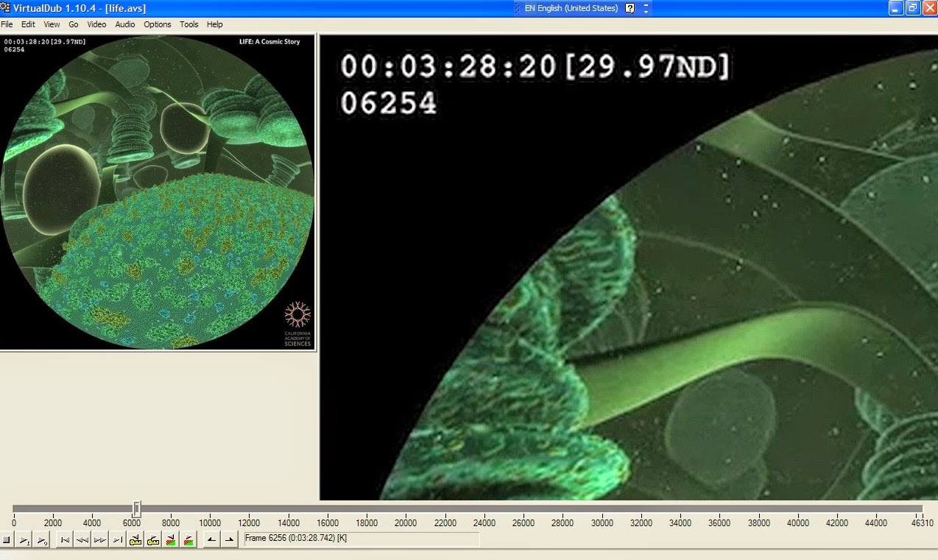This screenshot has width=938, height=560.
Task: Click the frame status text field
Action: point(362,539)
